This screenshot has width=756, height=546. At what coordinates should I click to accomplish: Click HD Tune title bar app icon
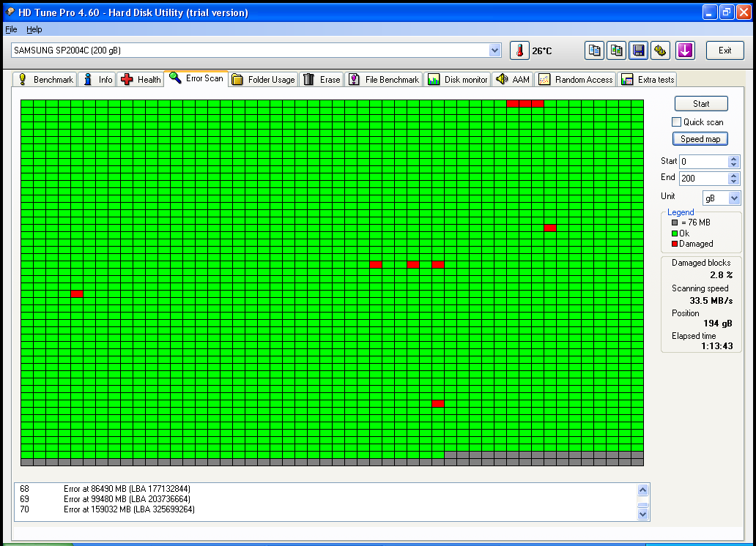(10, 12)
